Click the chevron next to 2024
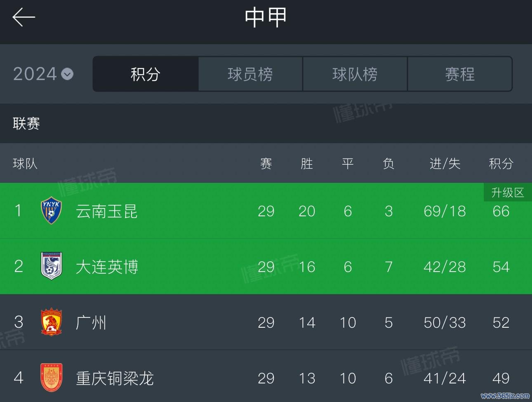Image resolution: width=532 pixels, height=402 pixels. click(67, 74)
